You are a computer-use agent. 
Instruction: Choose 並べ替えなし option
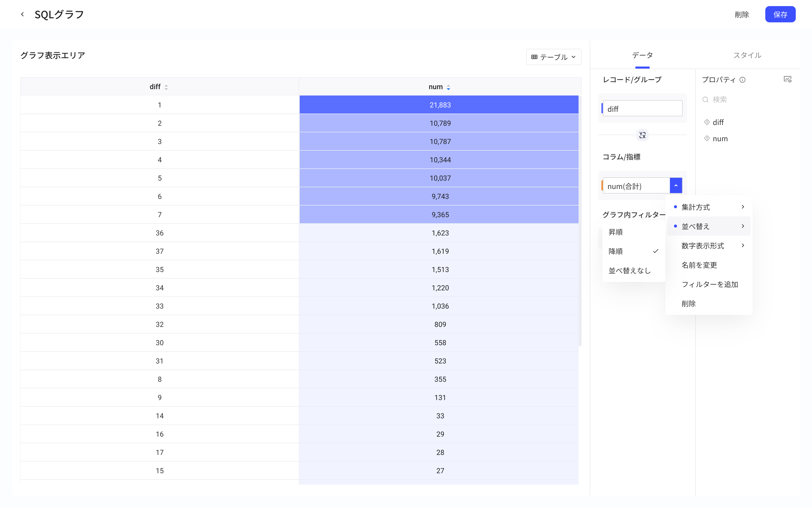click(634, 271)
